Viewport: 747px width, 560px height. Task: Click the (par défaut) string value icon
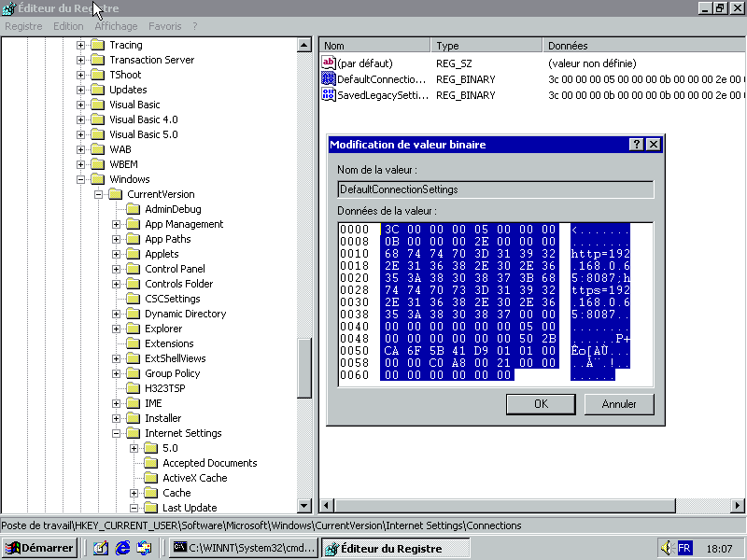tap(329, 63)
